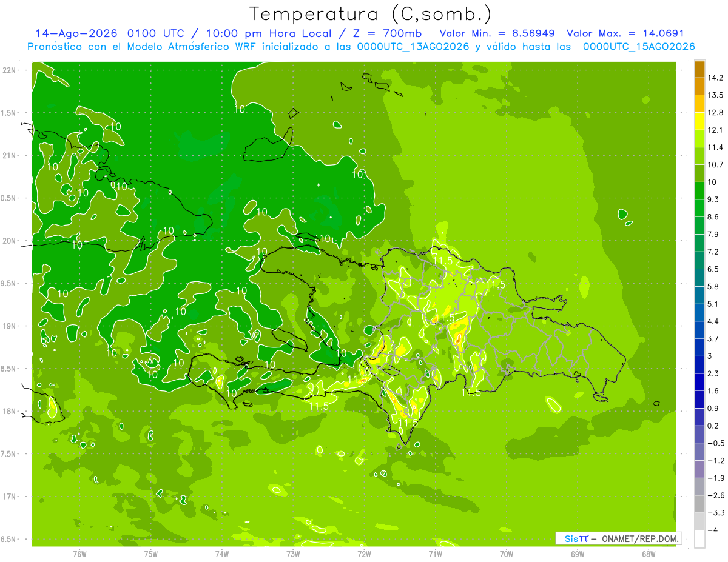Click the '18N' latitude label
The width and height of the screenshot is (728, 562).
pyautogui.click(x=9, y=411)
